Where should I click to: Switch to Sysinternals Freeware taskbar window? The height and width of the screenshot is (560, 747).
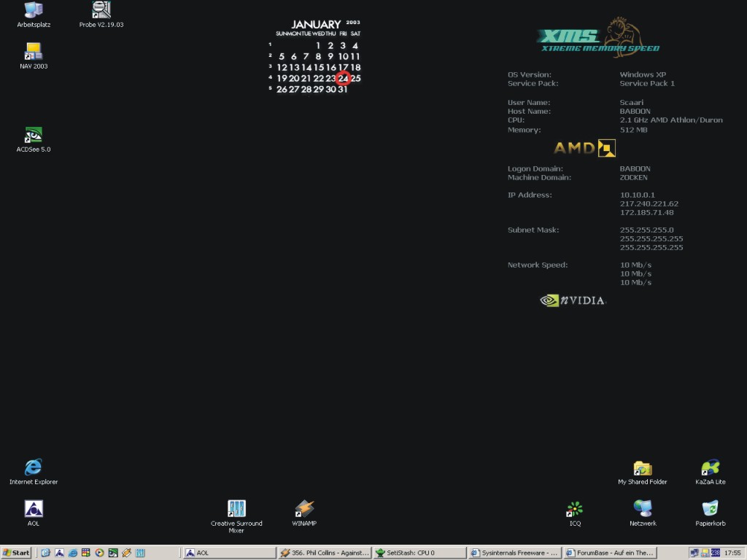pos(514,553)
